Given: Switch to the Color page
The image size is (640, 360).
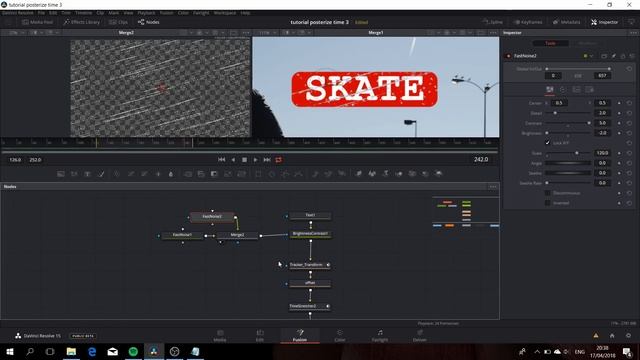Looking at the screenshot, I should tap(340, 336).
